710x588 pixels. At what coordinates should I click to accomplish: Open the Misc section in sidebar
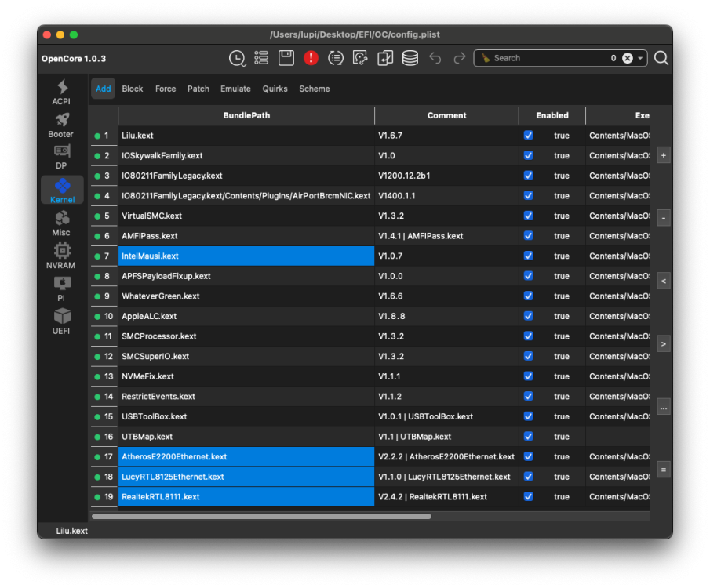tap(61, 223)
